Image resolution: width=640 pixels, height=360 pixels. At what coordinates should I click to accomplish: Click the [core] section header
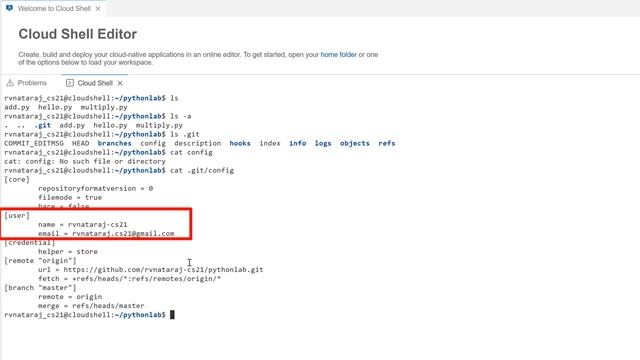coord(17,179)
